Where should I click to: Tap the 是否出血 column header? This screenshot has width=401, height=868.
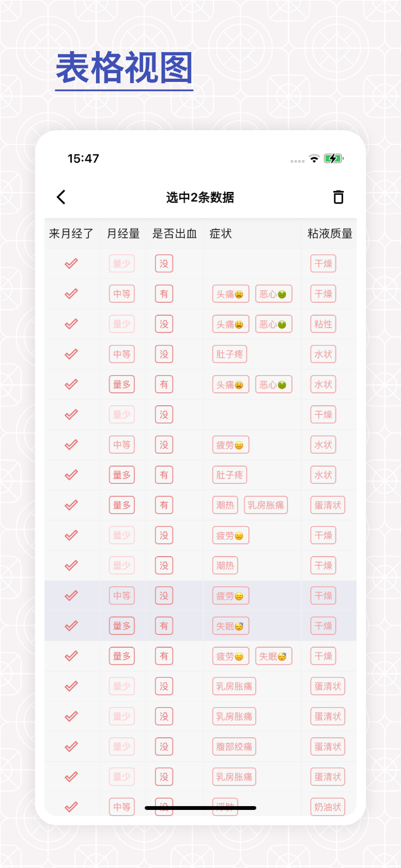[x=174, y=234]
